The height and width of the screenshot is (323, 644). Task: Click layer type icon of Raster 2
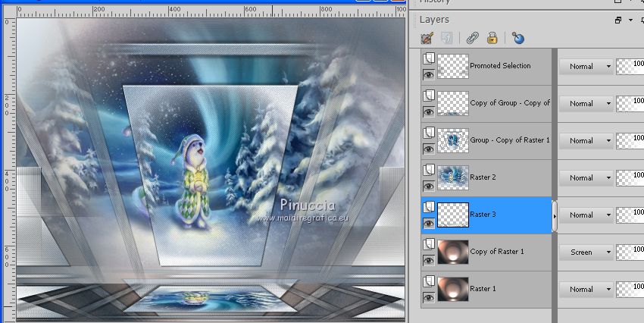coord(428,170)
